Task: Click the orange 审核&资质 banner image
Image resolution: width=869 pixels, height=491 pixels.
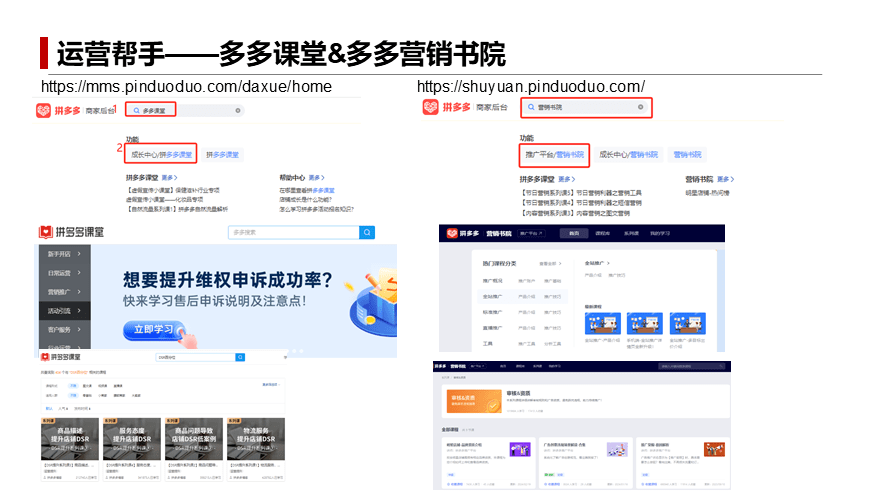Action: [x=474, y=401]
